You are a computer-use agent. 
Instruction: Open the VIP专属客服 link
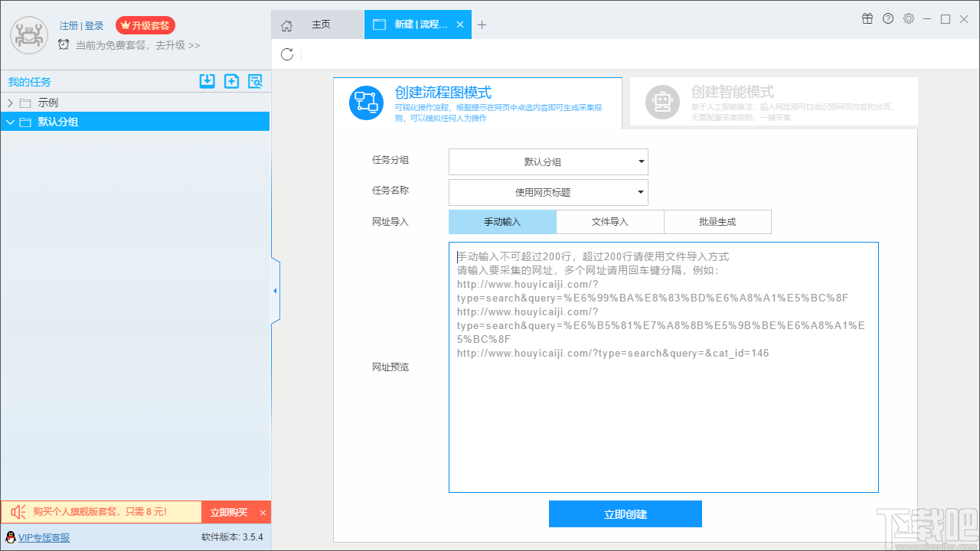(44, 538)
